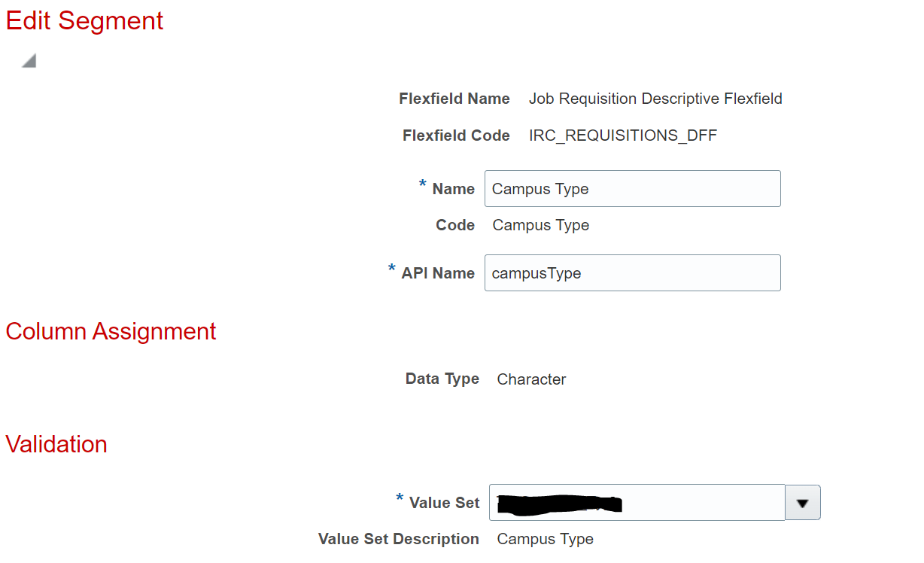924x563 pixels.
Task: Collapse the section using the disclosure triangle
Action: pyautogui.click(x=27, y=59)
